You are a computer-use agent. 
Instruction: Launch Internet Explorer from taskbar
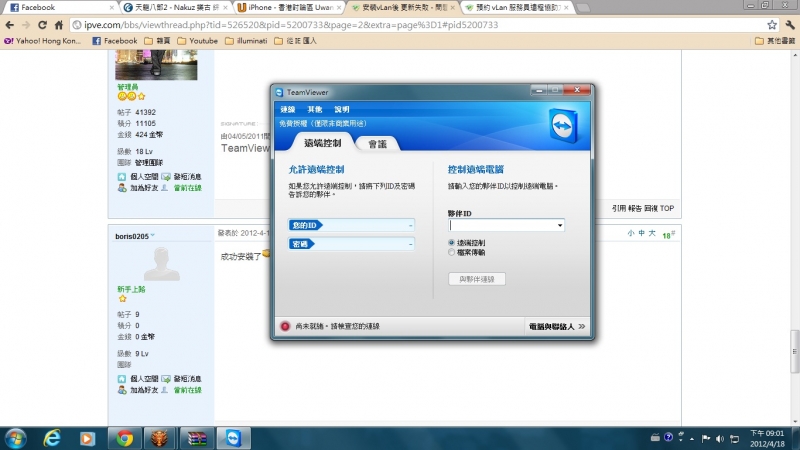click(52, 438)
